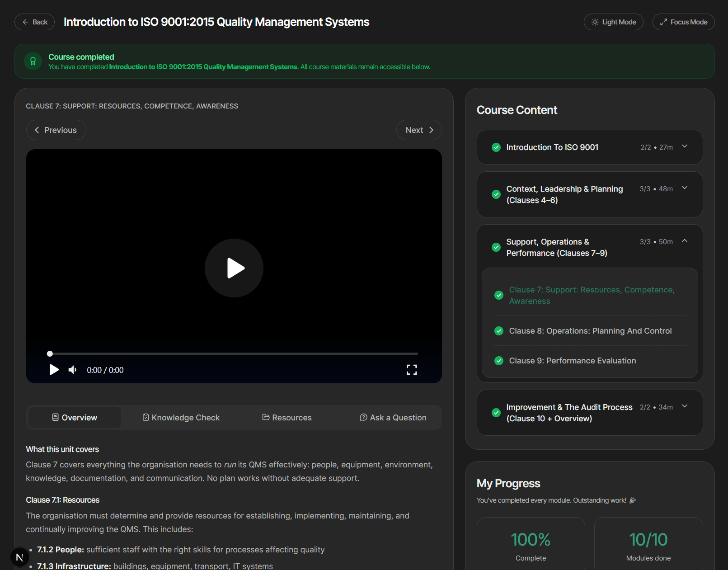Click the 'Clause 7.1: Resources' subheading

tap(63, 500)
